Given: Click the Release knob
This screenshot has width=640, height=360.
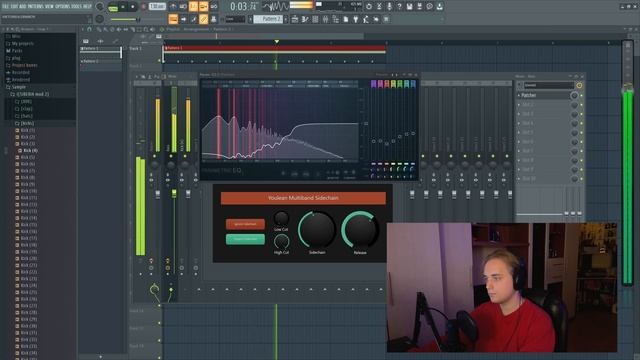Looking at the screenshot, I should click(x=360, y=229).
